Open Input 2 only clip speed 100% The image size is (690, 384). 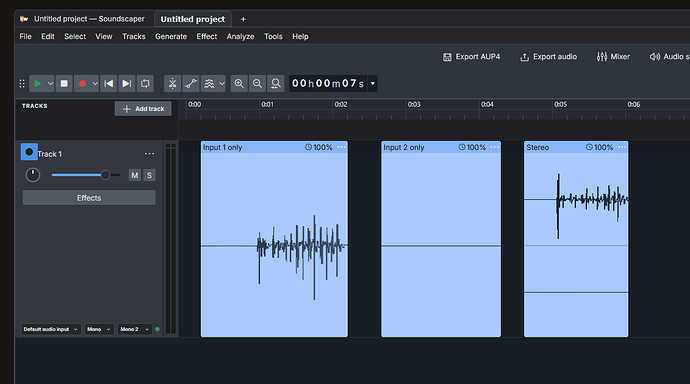[472, 147]
